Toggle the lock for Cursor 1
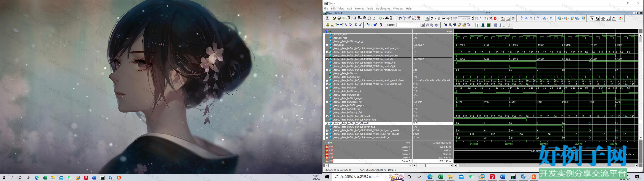644x181 pixels. tap(327, 147)
